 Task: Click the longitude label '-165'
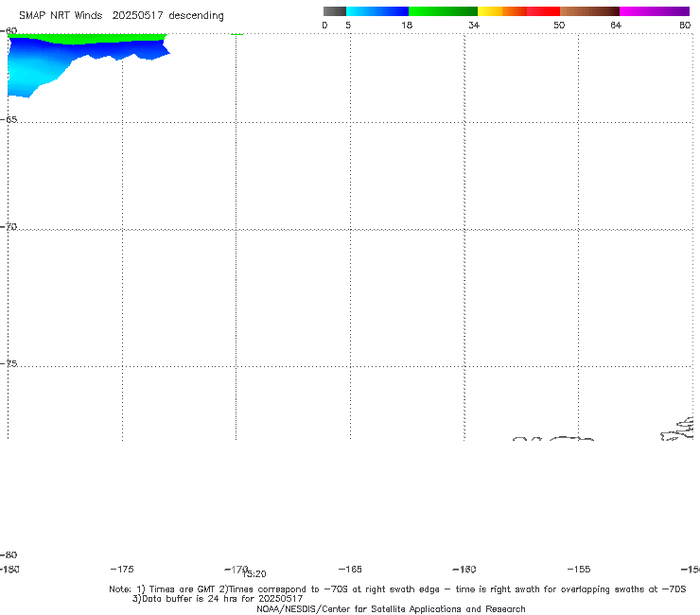(350, 569)
